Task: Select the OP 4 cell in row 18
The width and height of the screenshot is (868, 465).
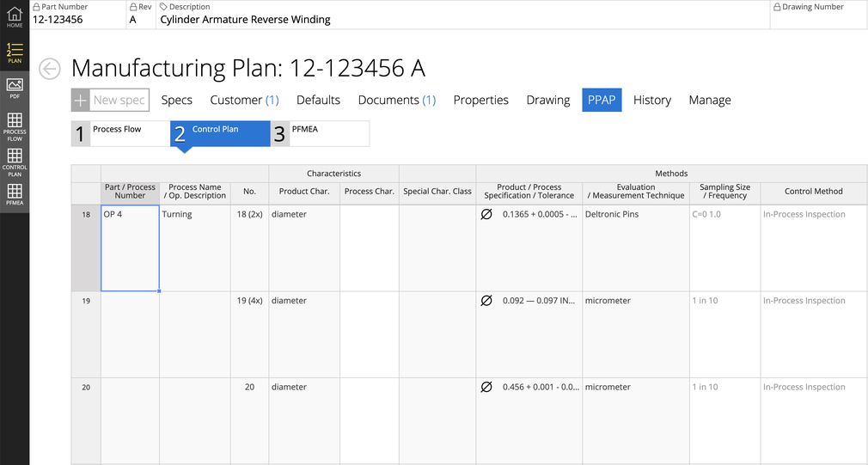Action: point(130,248)
